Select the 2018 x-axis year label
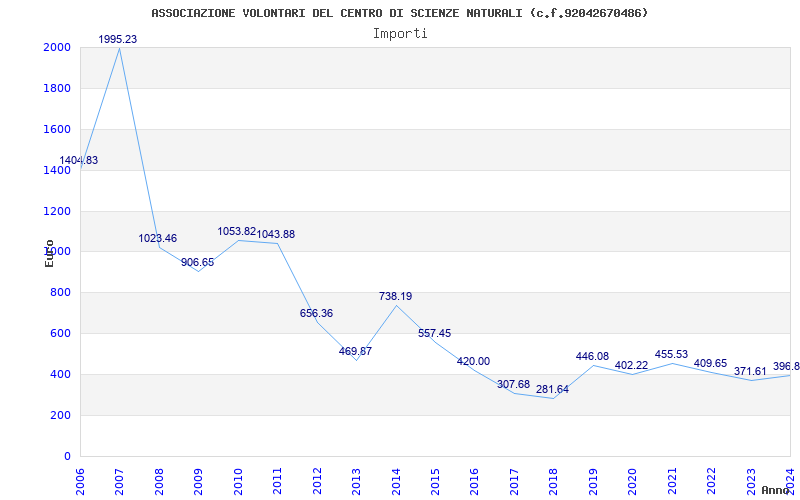This screenshot has width=800, height=500. (553, 482)
